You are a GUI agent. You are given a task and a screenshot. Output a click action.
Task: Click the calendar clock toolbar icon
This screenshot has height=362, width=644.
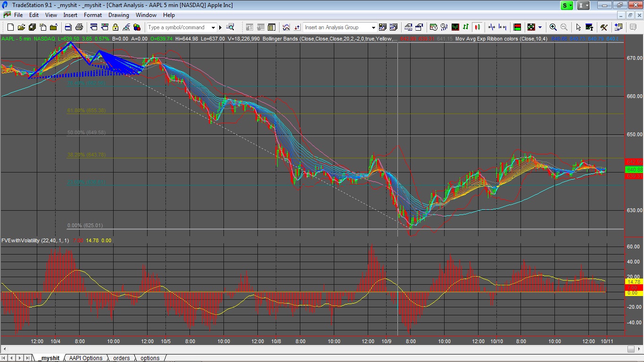[433, 27]
